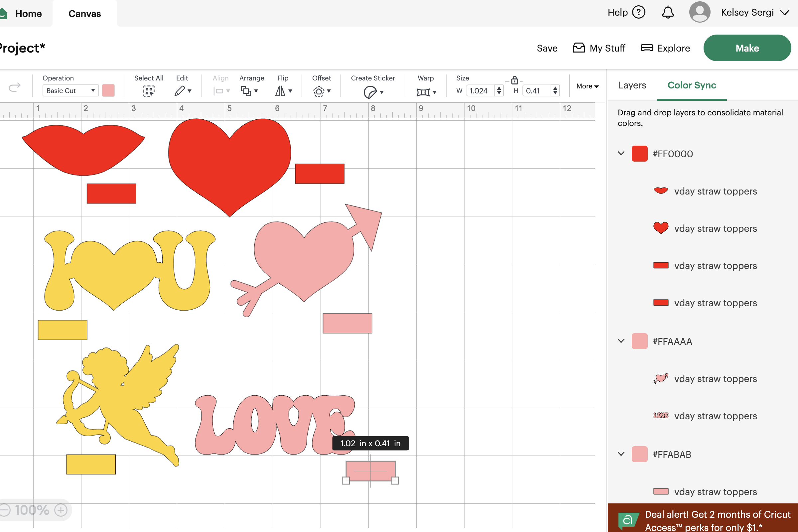Zoom in with the plus button
Viewport: 798px width, 532px height.
tap(61, 510)
